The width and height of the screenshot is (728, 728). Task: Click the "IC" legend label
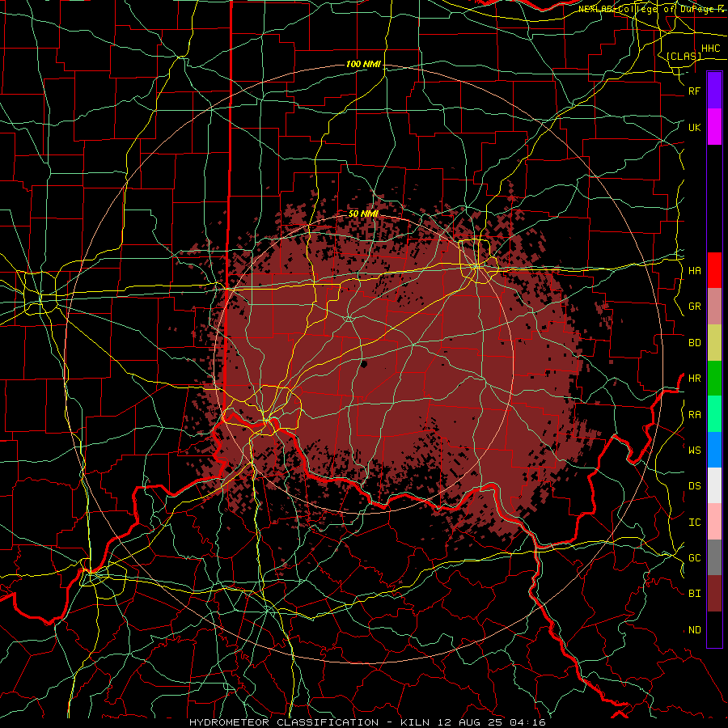tap(694, 523)
